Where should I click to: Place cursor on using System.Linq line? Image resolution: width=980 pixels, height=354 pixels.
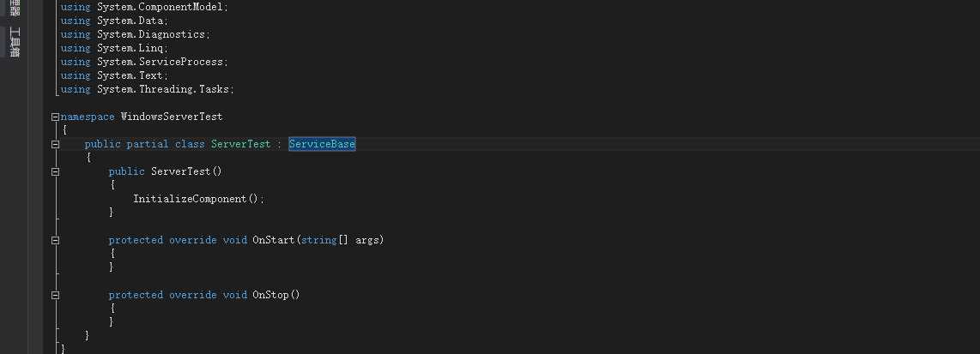tap(114, 48)
